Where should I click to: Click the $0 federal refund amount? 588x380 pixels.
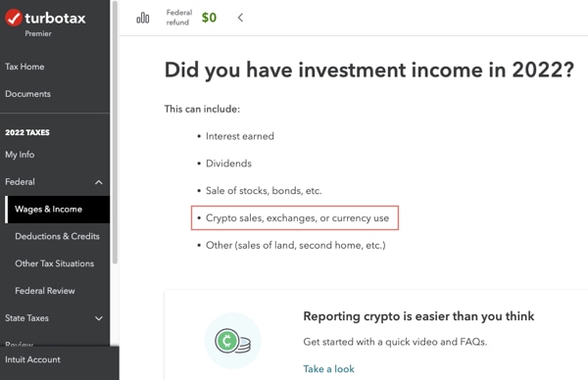click(x=209, y=18)
